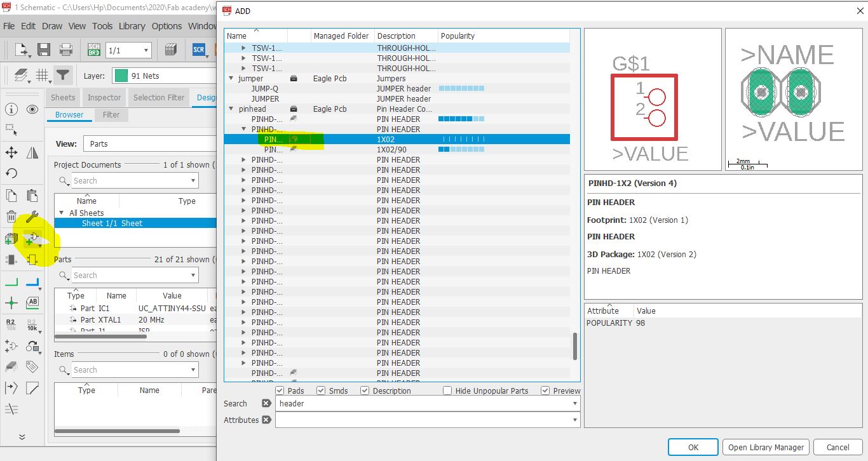Select the Group selection tool
This screenshot has width=868, height=461.
(11, 130)
